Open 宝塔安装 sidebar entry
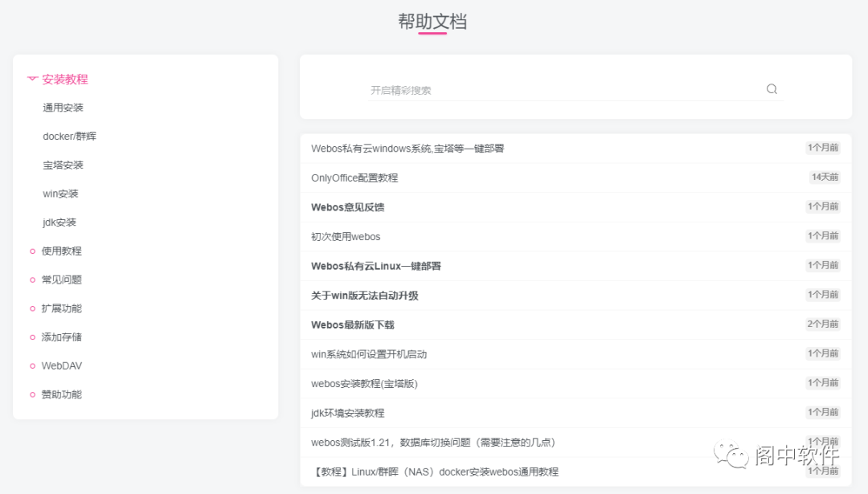 [63, 165]
